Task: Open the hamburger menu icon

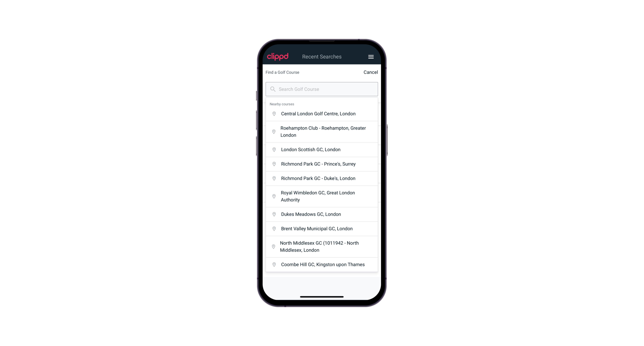Action: (371, 57)
